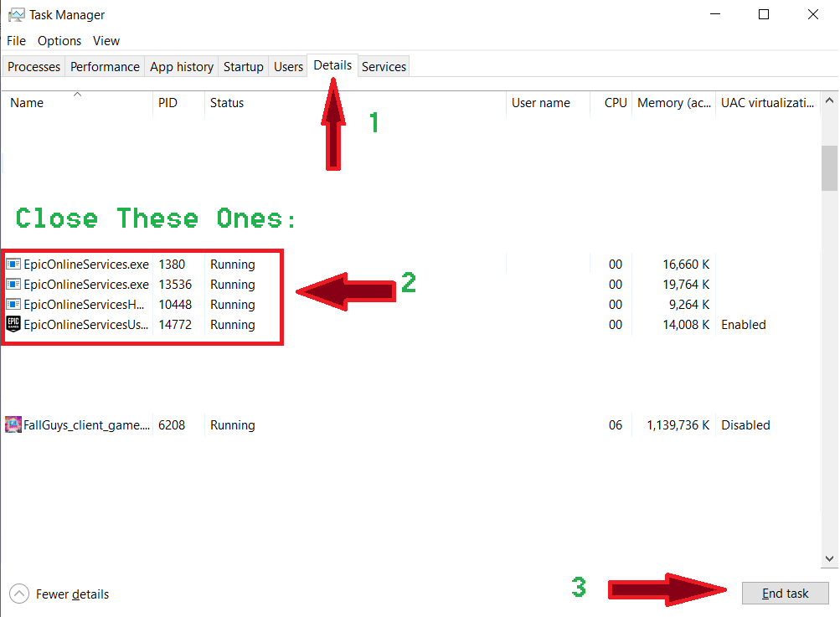Click the EpicOnlineServicesH... process icon
The image size is (840, 617).
(x=13, y=304)
